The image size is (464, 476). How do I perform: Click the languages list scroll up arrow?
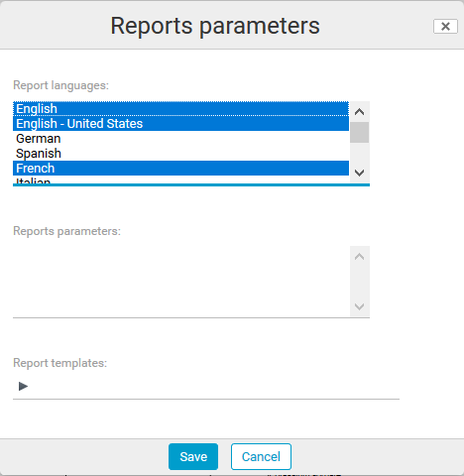coord(359,112)
